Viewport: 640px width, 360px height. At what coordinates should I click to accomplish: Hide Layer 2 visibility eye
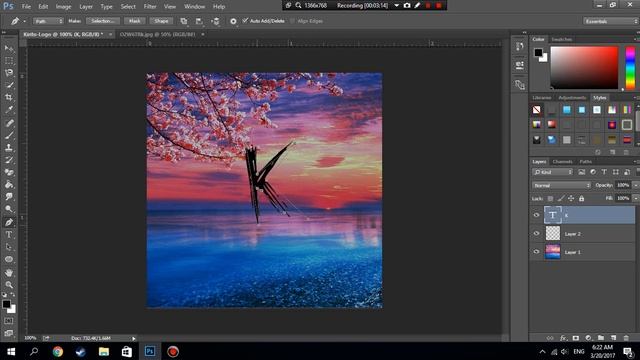(536, 233)
